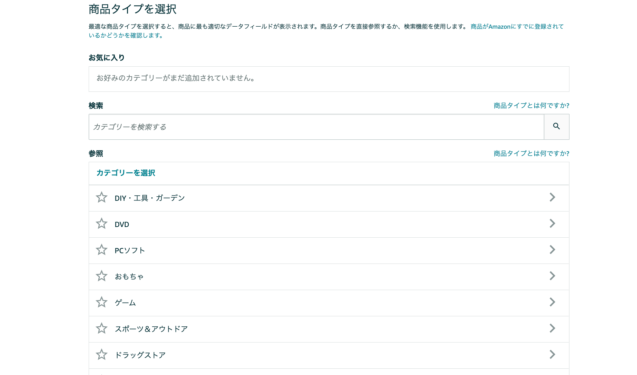Favorite the DIY・工具・ガーデン category star
637x375 pixels.
pos(102,197)
